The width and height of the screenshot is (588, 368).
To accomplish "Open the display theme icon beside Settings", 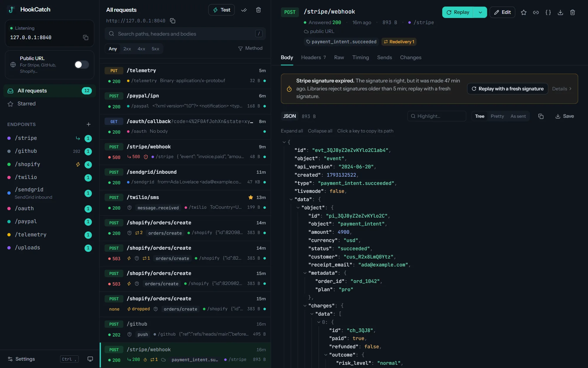I will (90, 359).
